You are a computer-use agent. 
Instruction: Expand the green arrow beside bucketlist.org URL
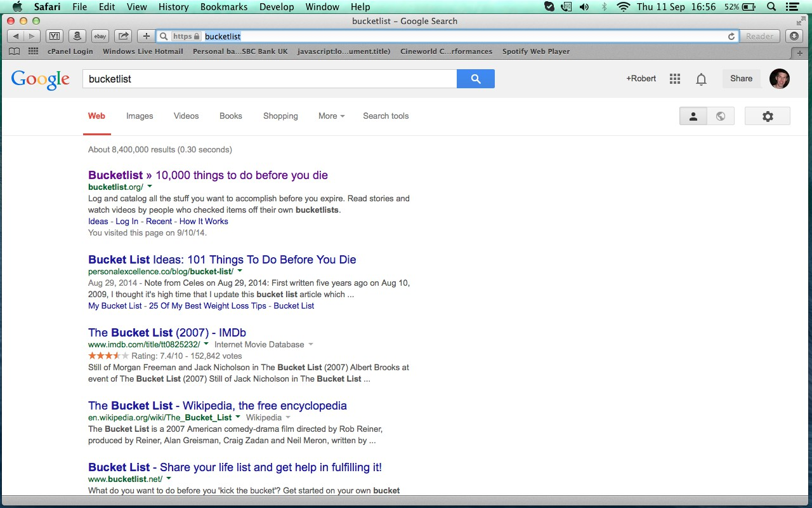(x=150, y=187)
